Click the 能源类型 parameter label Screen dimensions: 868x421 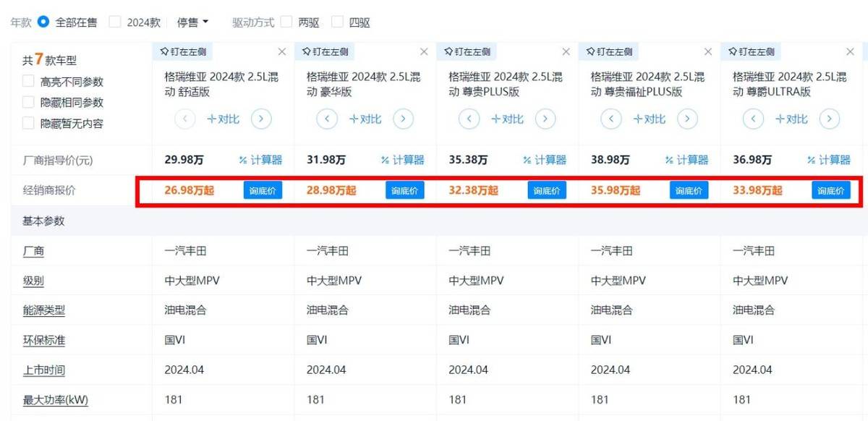coord(44,310)
